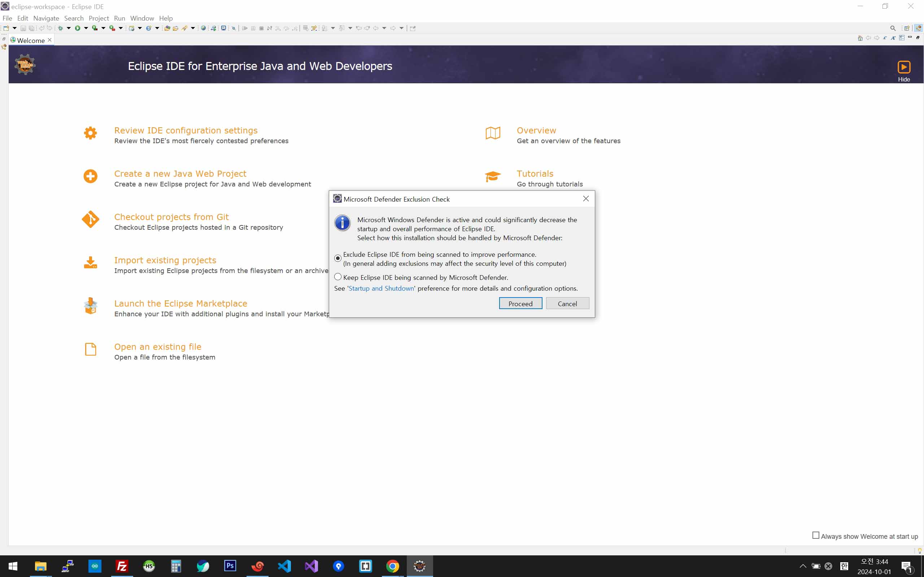
Task: Click the Run (green play) toolbar icon
Action: (78, 28)
